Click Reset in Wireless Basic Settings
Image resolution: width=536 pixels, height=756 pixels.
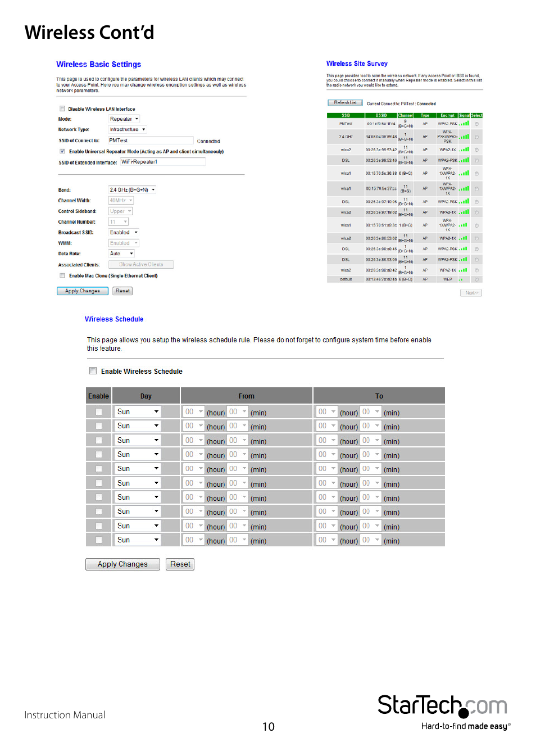[122, 291]
